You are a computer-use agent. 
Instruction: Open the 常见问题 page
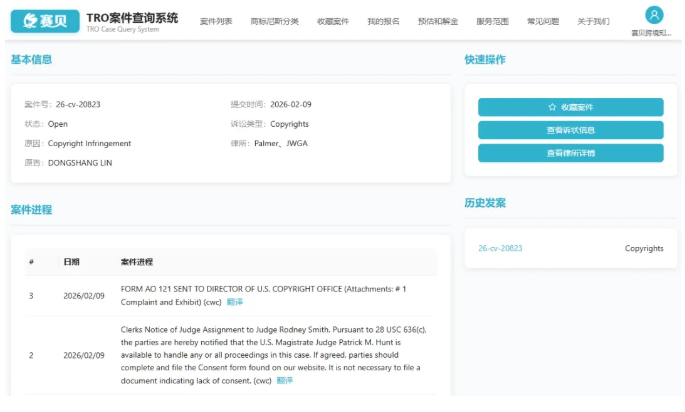pyautogui.click(x=543, y=21)
